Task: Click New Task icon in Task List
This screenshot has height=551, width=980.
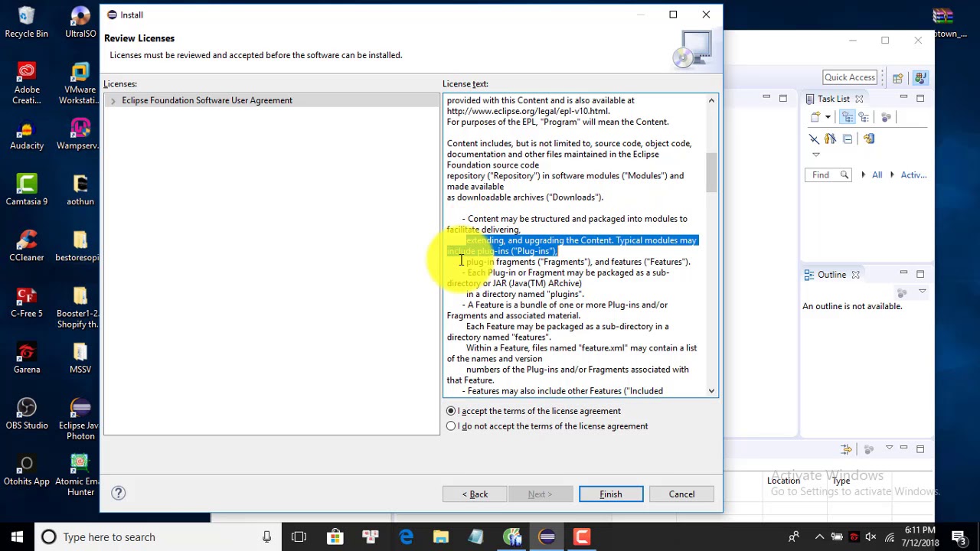Action: click(815, 117)
